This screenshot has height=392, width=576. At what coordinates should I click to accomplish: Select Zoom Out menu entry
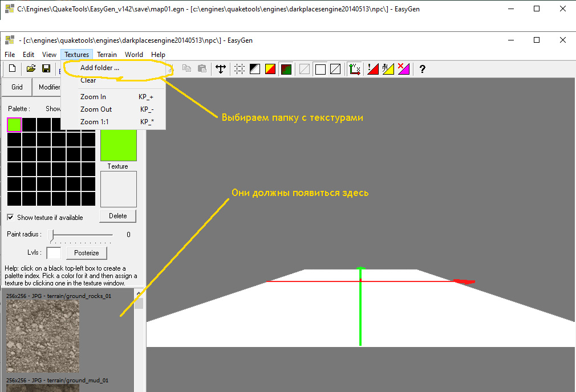point(113,109)
